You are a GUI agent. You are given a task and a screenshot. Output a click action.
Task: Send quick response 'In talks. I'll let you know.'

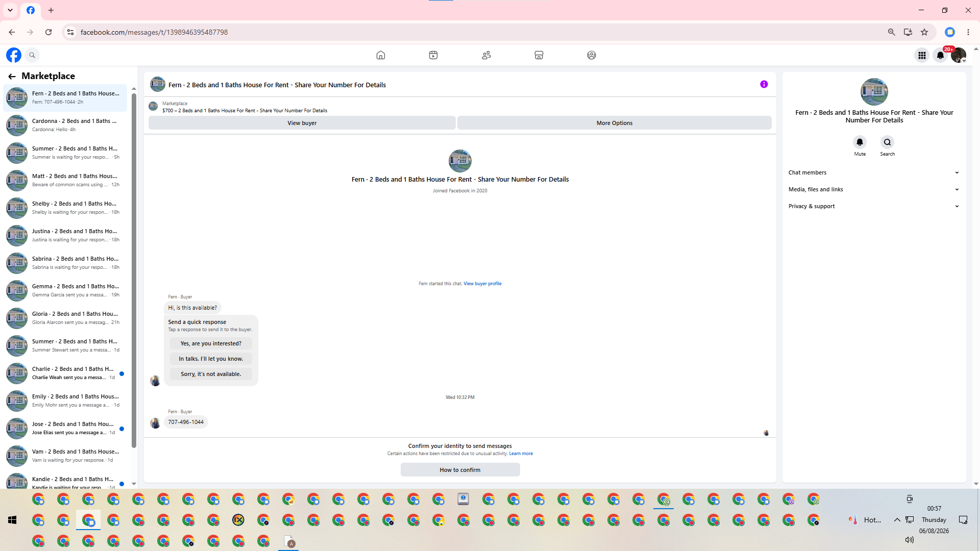tap(211, 359)
